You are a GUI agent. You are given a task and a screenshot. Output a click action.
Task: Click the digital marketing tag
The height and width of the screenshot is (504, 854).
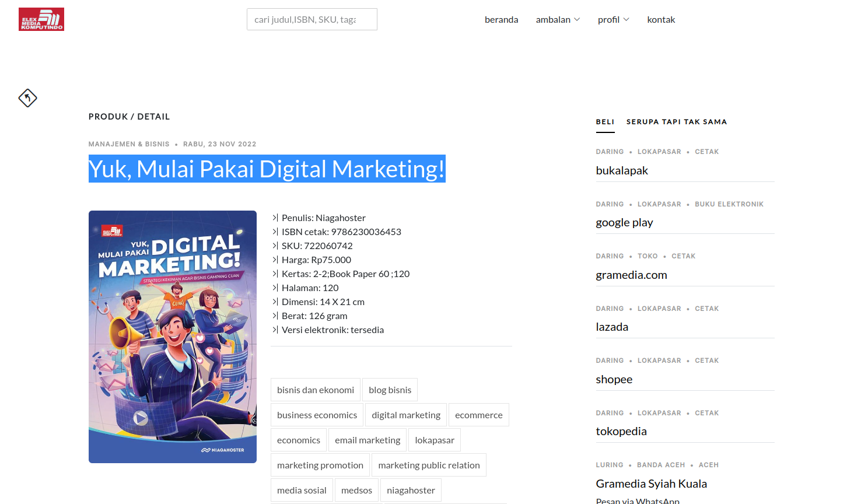406,415
